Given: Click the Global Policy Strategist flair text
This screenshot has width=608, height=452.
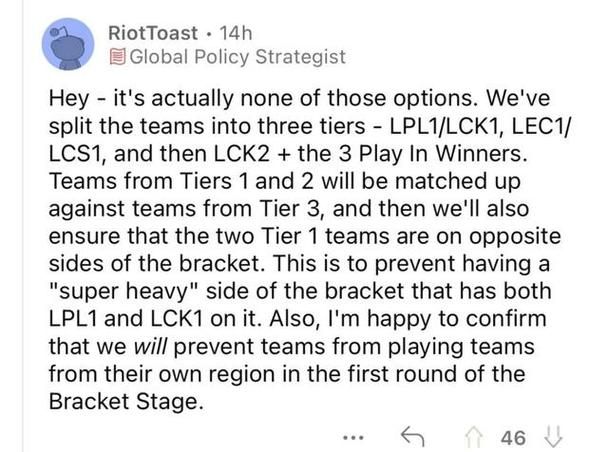Looking at the screenshot, I should click(x=237, y=57).
